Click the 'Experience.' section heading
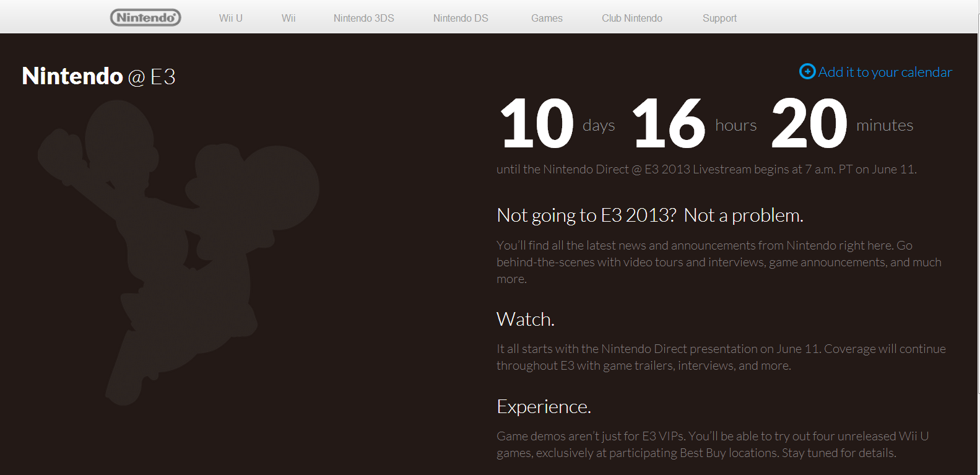Screen dimensions: 980x475 click(544, 407)
